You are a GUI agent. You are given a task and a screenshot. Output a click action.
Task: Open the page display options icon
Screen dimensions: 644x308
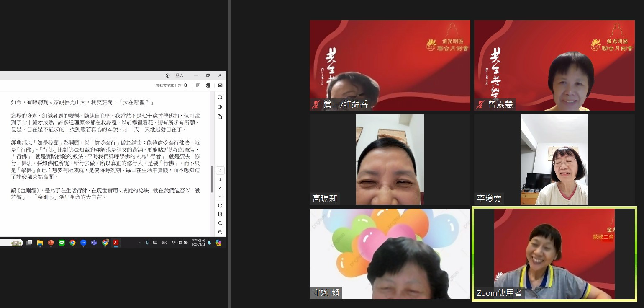220,214
